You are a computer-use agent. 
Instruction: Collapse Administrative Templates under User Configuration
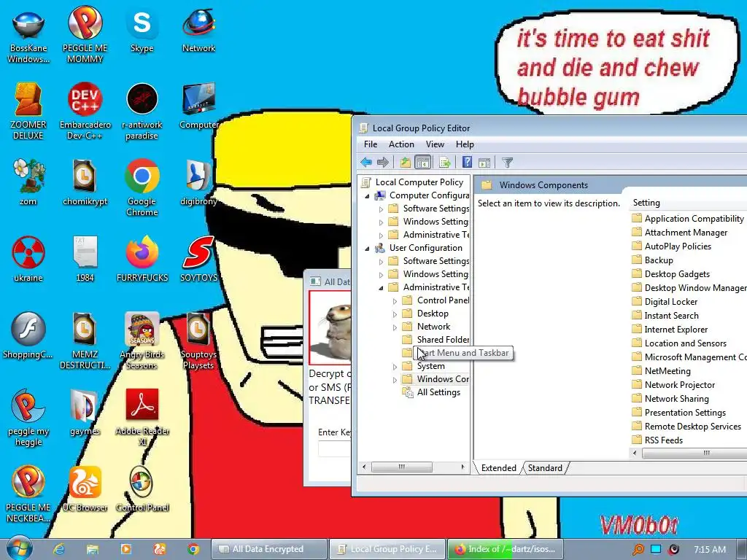[381, 287]
